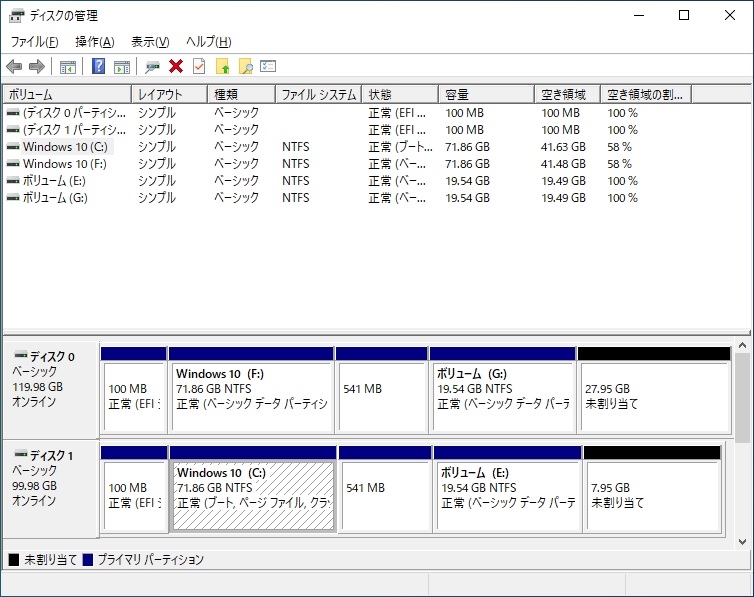754x597 pixels.
Task: Toggle the console tree pane icon
Action: pyautogui.click(x=68, y=67)
